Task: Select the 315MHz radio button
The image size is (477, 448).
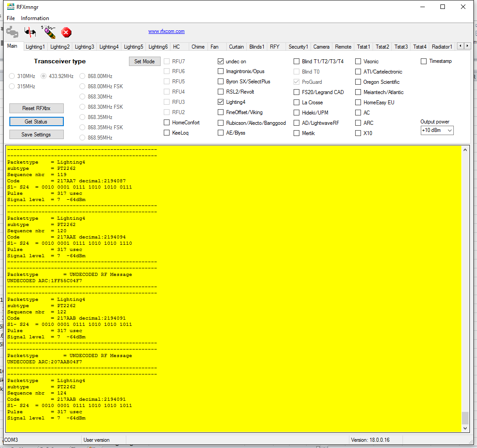Action: tap(12, 86)
